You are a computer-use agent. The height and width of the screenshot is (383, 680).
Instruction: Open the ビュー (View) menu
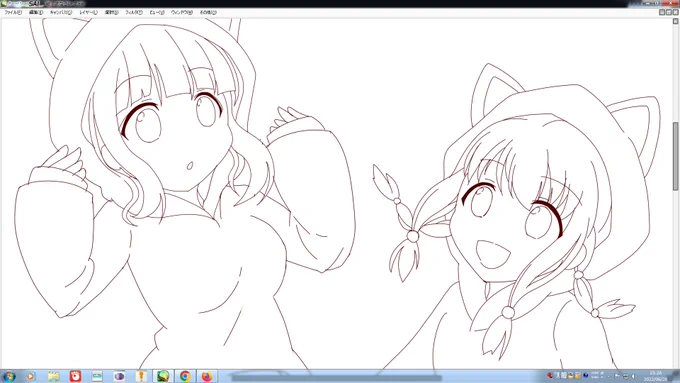click(x=157, y=13)
